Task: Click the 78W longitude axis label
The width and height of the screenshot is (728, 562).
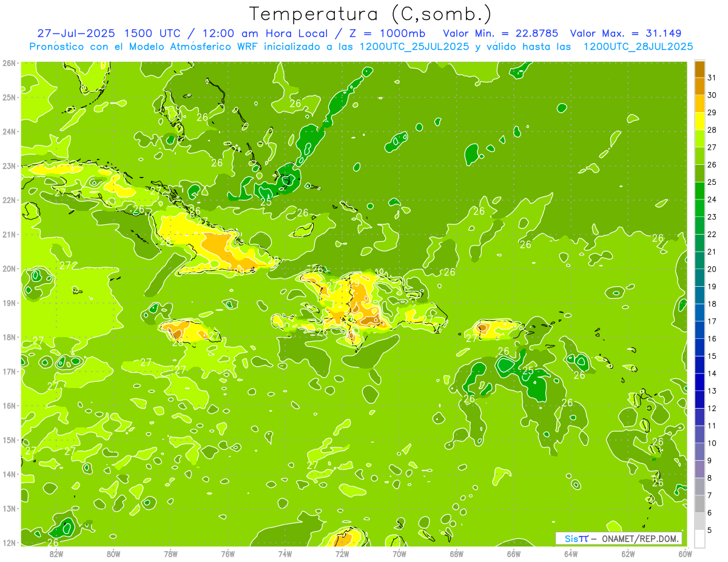Action: (170, 554)
